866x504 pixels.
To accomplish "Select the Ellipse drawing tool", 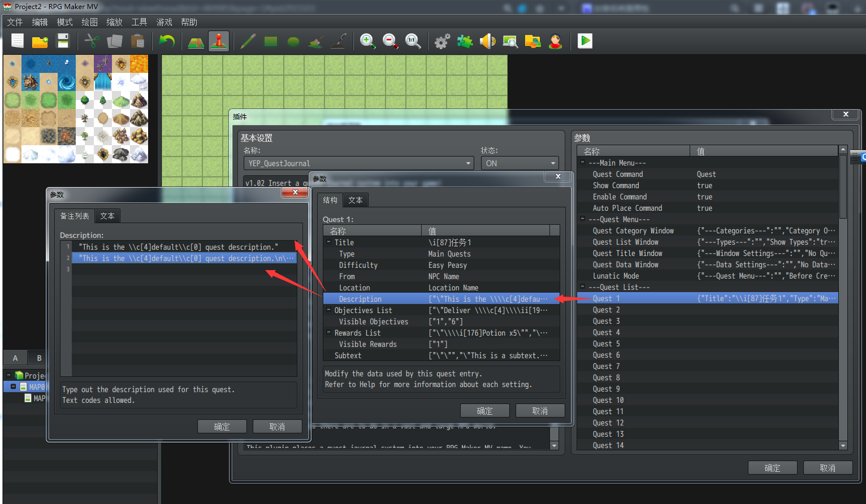I will [293, 41].
